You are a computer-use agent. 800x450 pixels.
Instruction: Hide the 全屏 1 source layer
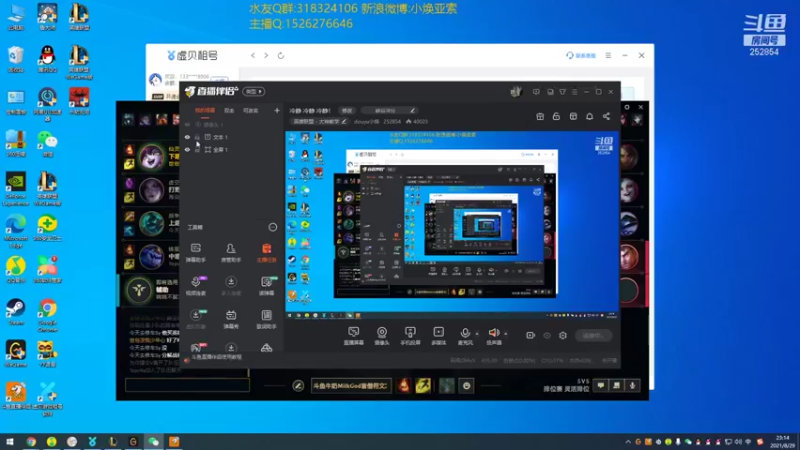(x=187, y=149)
